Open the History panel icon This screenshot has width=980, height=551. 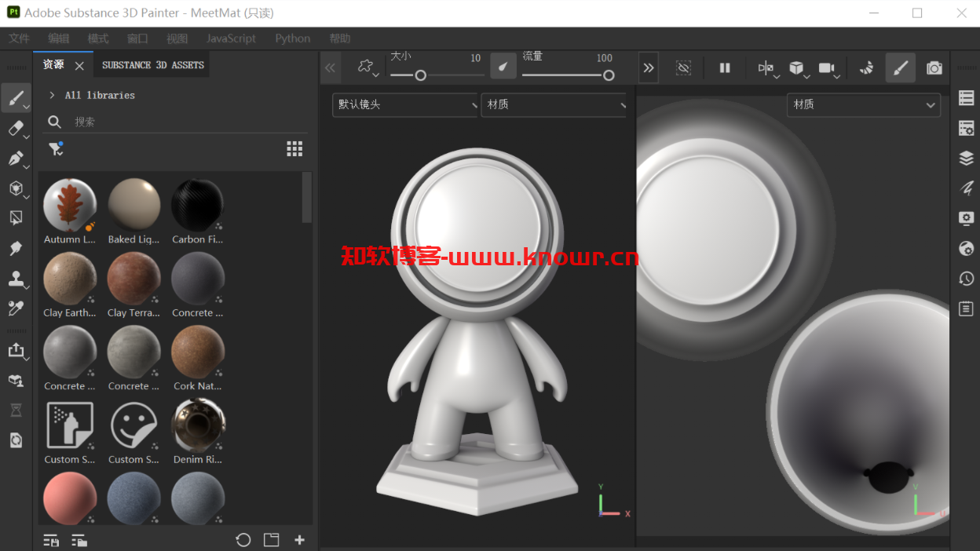tap(967, 279)
